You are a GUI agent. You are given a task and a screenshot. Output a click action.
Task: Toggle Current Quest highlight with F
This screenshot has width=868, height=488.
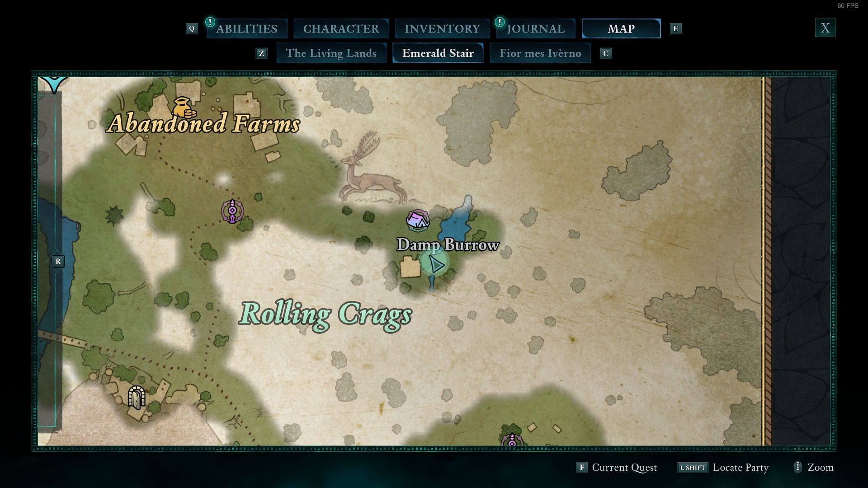(617, 467)
